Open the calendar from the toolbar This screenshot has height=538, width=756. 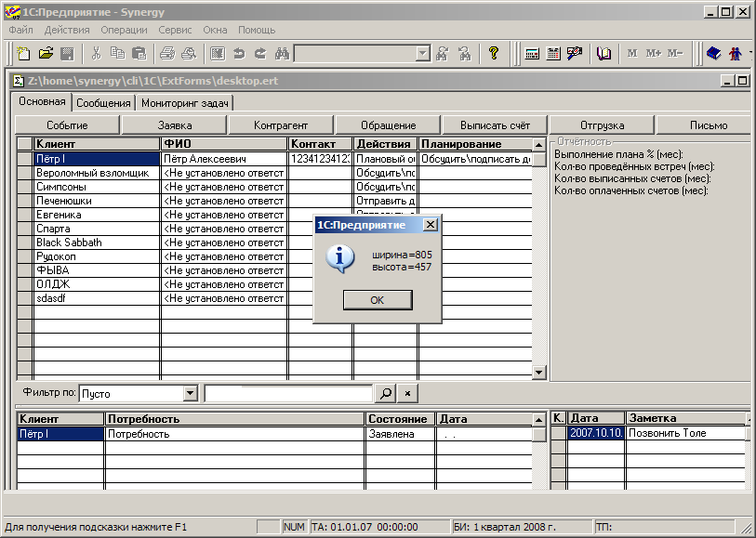553,54
